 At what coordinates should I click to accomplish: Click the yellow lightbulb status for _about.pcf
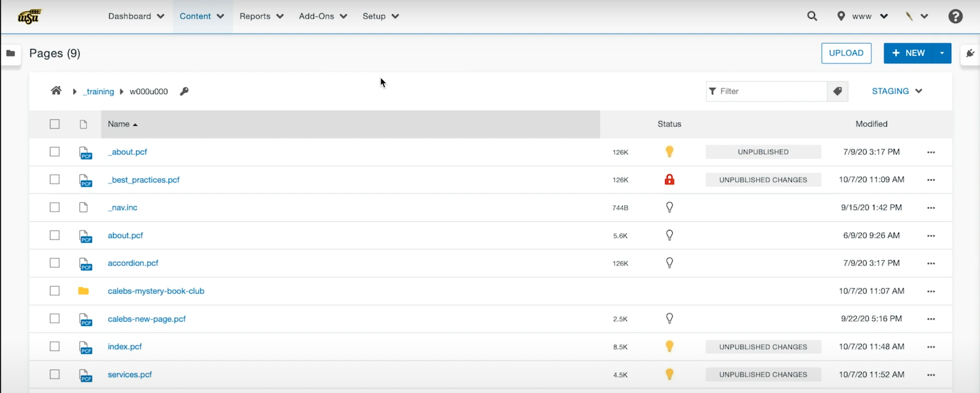coord(669,151)
